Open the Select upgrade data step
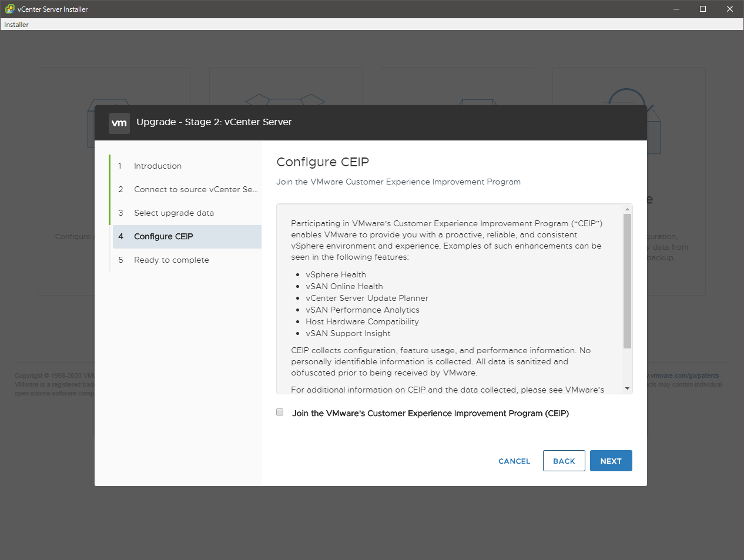The width and height of the screenshot is (744, 560). point(173,213)
